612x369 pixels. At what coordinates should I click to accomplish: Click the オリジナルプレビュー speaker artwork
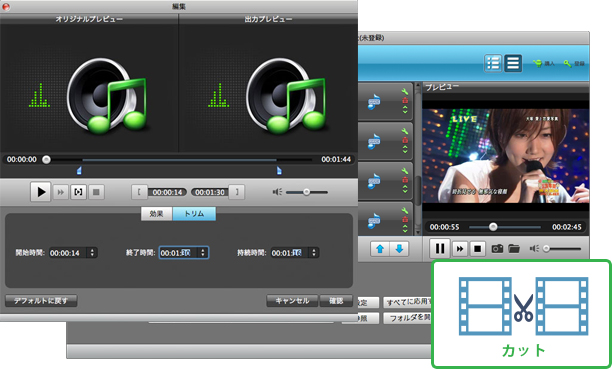(x=107, y=96)
